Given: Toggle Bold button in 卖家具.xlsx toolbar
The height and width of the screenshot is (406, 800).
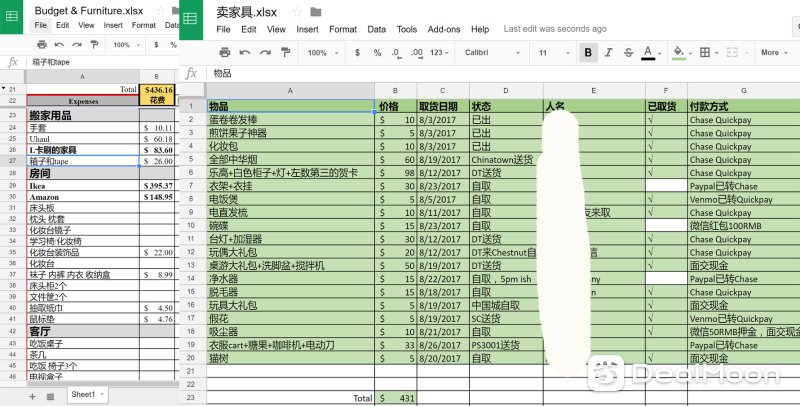Looking at the screenshot, I should click(x=588, y=53).
